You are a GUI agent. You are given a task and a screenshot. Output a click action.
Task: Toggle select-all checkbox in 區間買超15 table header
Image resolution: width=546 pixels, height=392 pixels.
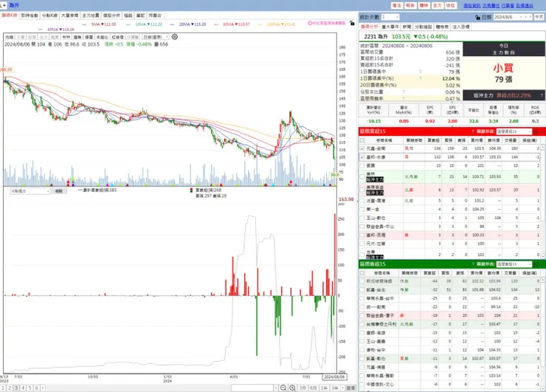[x=362, y=140]
